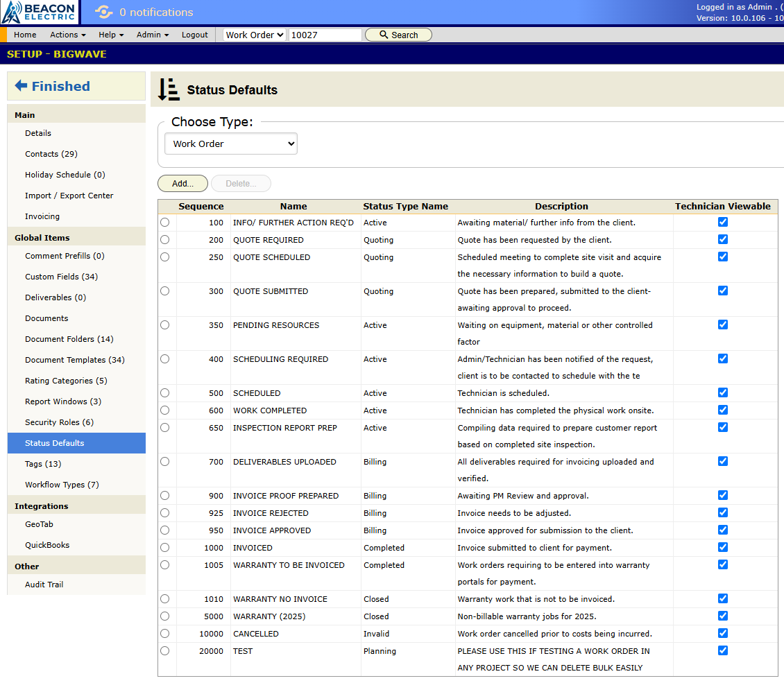Click the magnifier Search button
784x683 pixels.
pyautogui.click(x=398, y=35)
